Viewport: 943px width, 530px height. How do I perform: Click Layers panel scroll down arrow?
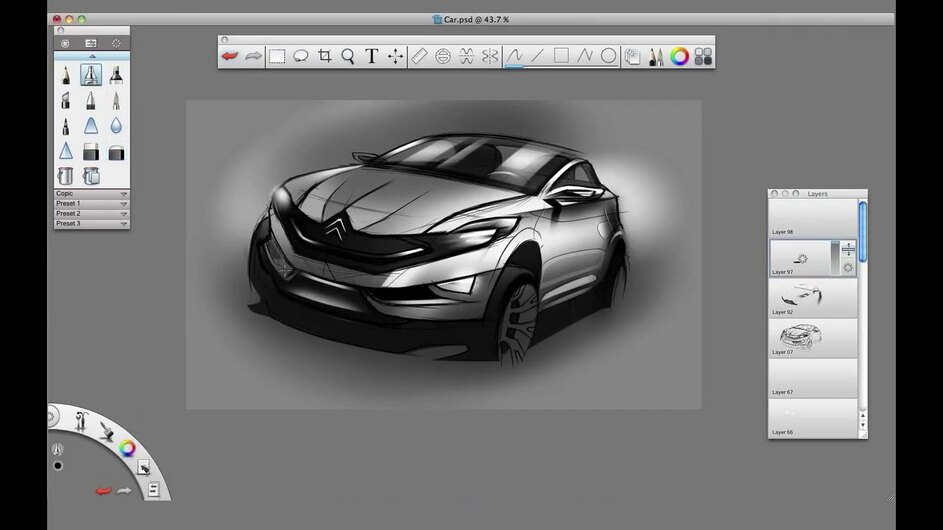click(863, 425)
